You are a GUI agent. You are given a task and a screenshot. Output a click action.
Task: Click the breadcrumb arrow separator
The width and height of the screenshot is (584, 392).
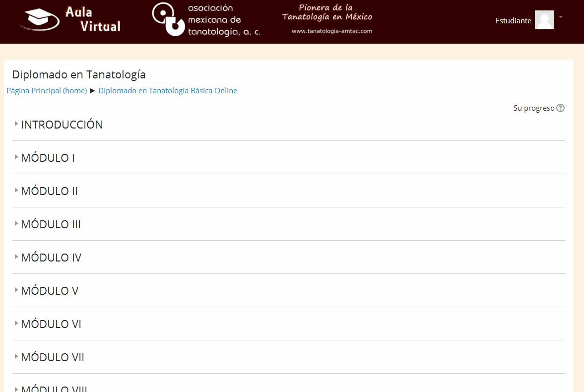click(x=93, y=91)
